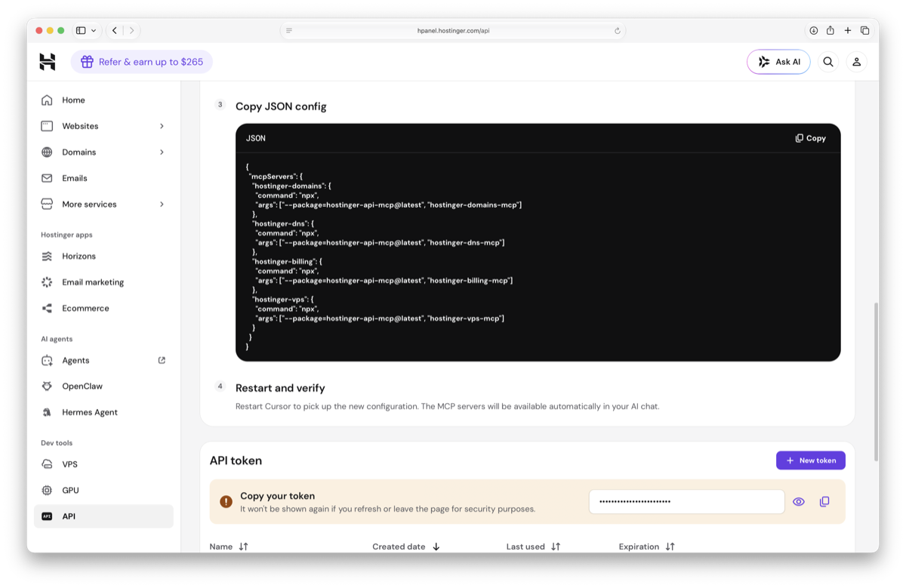Click the orange warning icon in token notice
The height and width of the screenshot is (588, 906).
coord(226,501)
